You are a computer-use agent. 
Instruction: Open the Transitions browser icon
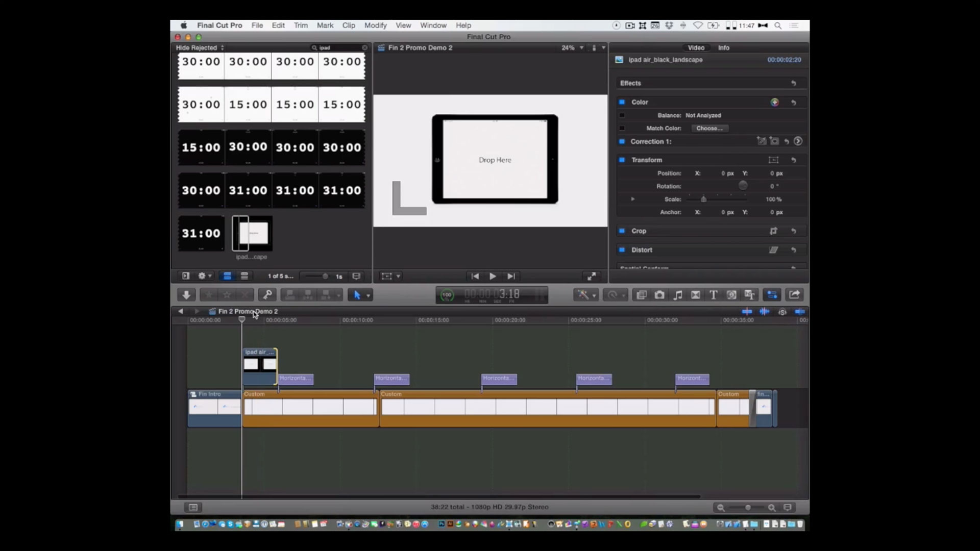point(696,295)
